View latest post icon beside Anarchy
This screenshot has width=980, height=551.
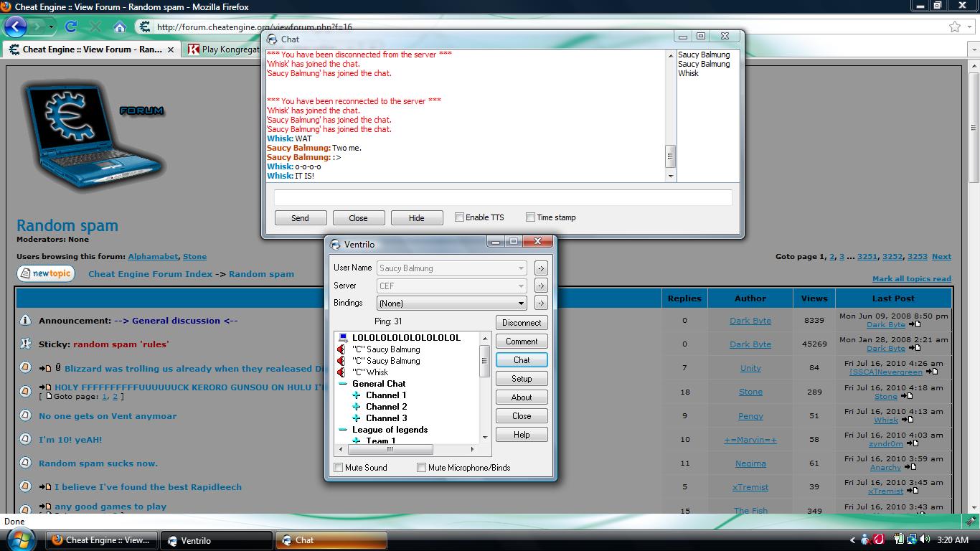(910, 467)
